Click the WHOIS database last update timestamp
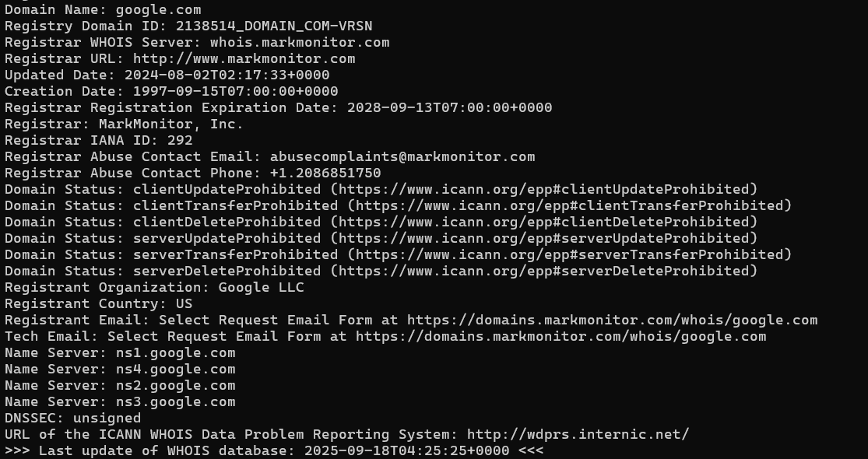 pyautogui.click(x=406, y=450)
